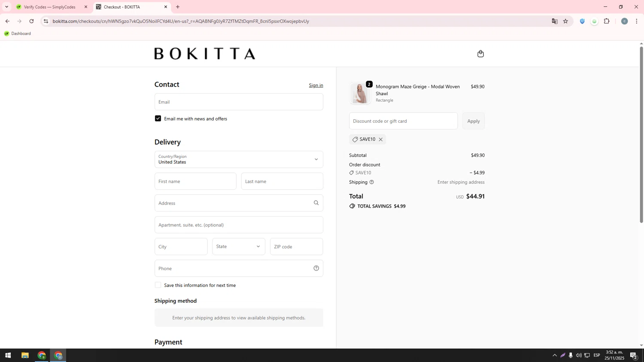
Task: Focus the Email input field
Action: [239, 102]
